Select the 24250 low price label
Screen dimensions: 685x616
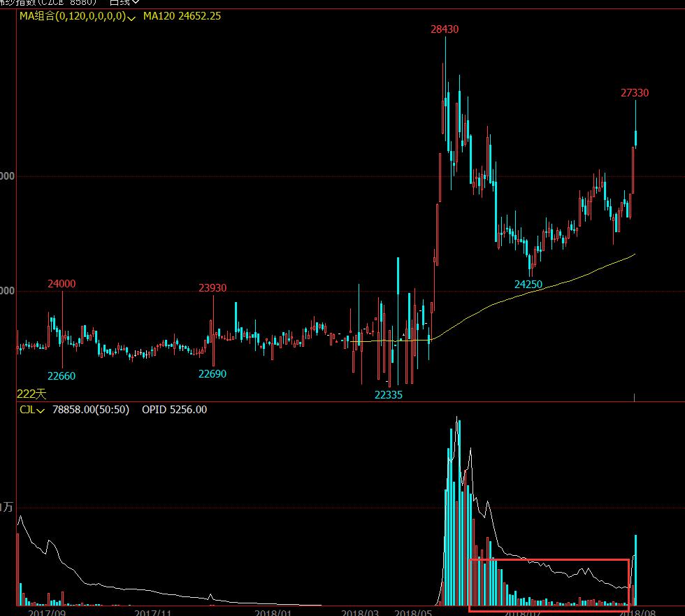pyautogui.click(x=528, y=285)
